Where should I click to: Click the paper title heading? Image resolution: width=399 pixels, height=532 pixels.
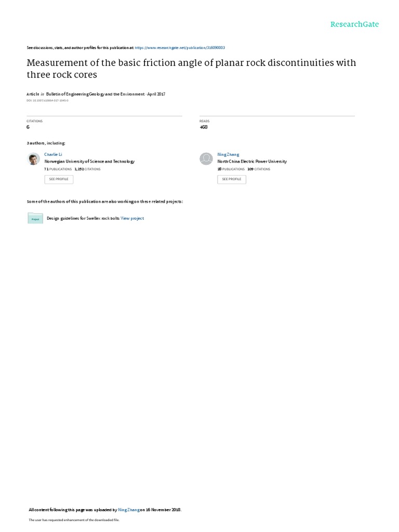pyautogui.click(x=191, y=69)
